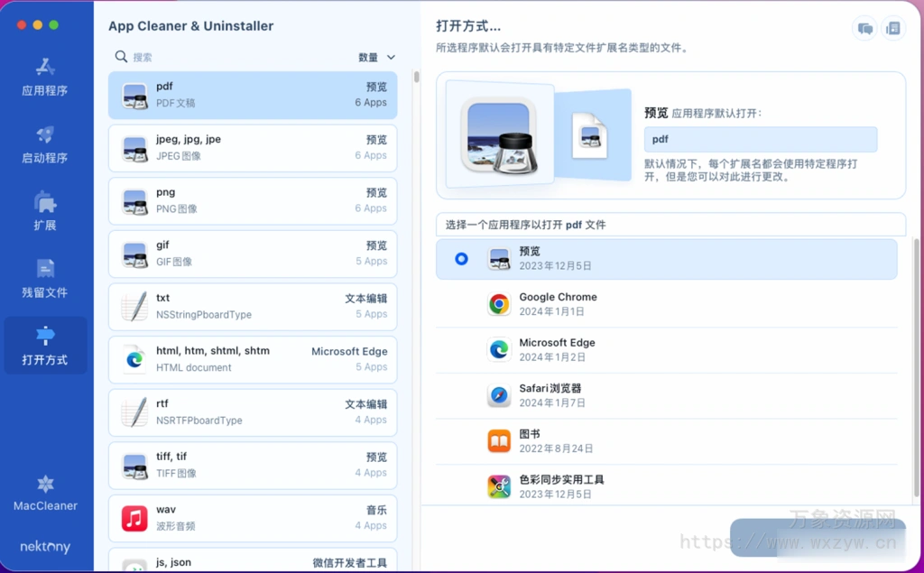Open the 应用程序 section in sidebar

45,78
